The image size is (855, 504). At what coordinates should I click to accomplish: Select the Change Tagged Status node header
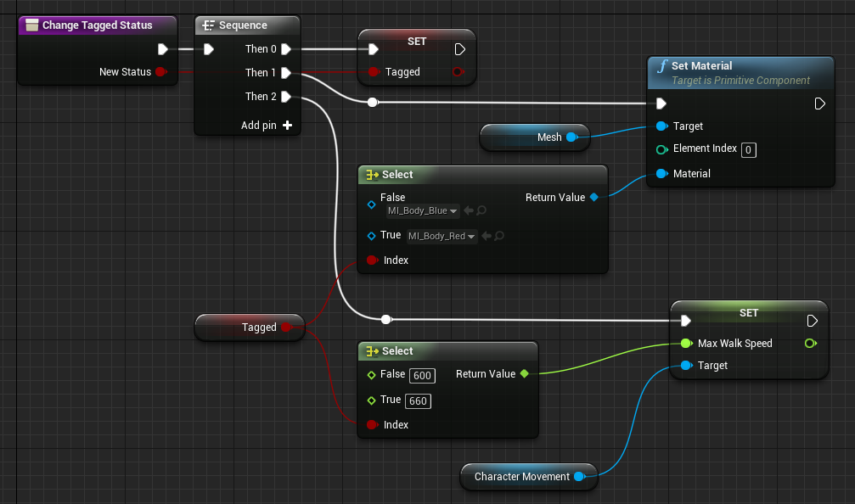click(97, 25)
